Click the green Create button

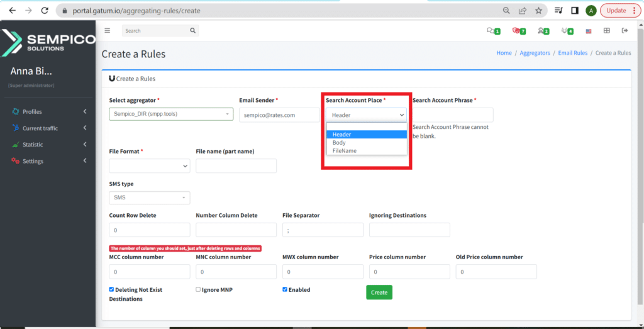tap(379, 293)
